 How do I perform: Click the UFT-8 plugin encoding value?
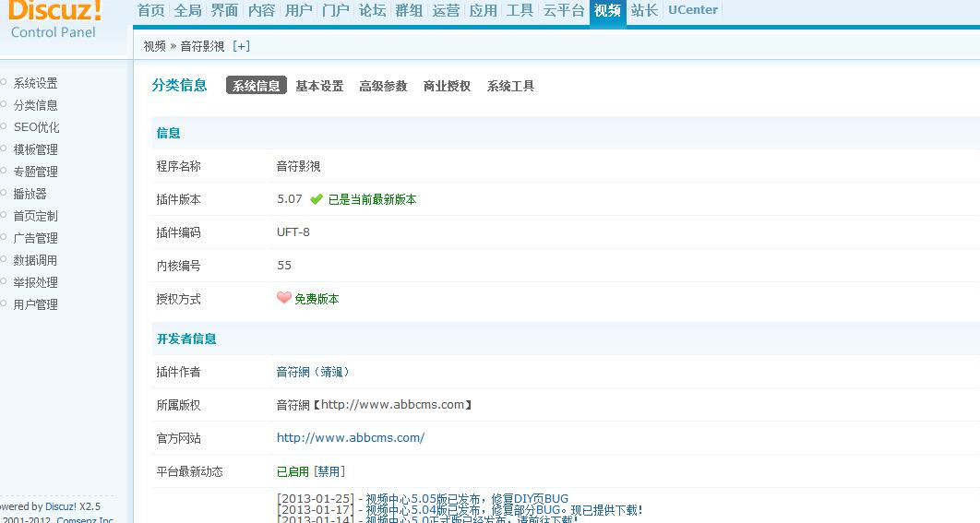pyautogui.click(x=293, y=232)
